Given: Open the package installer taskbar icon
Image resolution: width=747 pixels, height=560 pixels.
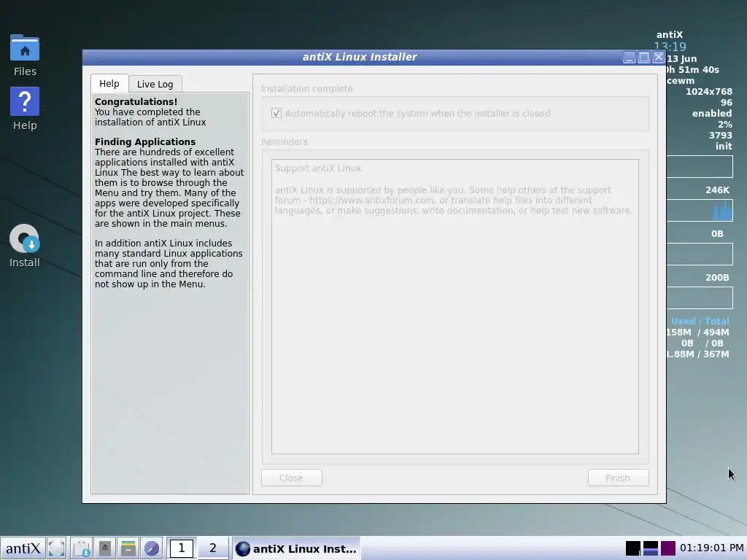Looking at the screenshot, I should click(x=82, y=548).
